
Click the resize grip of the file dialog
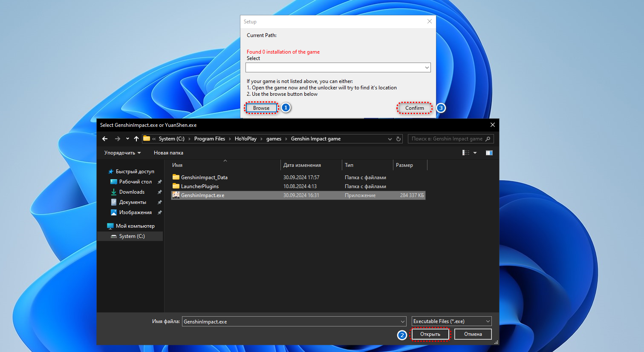tap(496, 342)
